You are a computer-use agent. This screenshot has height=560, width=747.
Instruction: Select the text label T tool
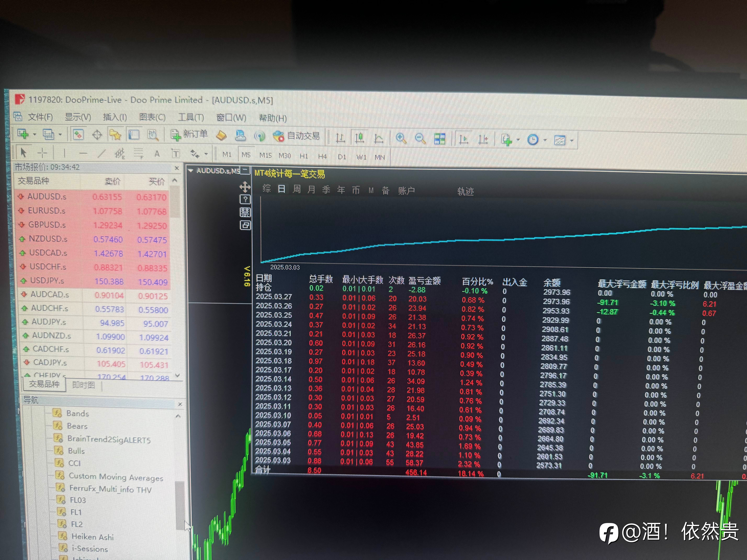pyautogui.click(x=176, y=154)
